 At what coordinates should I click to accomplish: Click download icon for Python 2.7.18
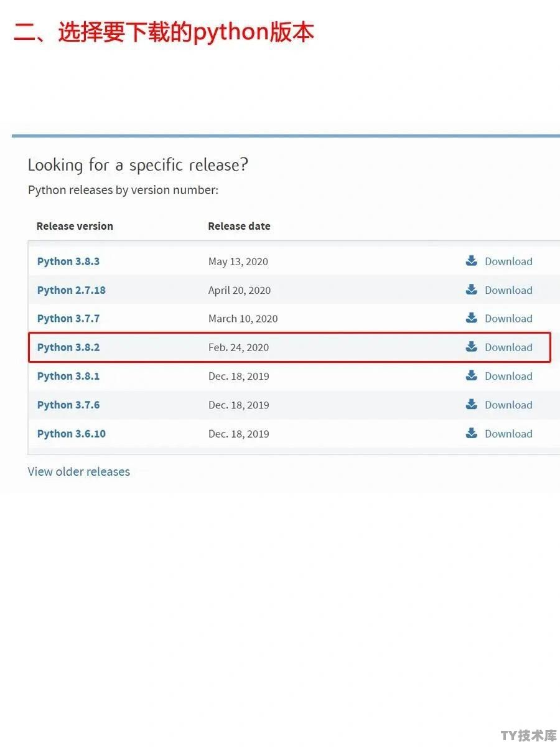pyautogui.click(x=472, y=289)
